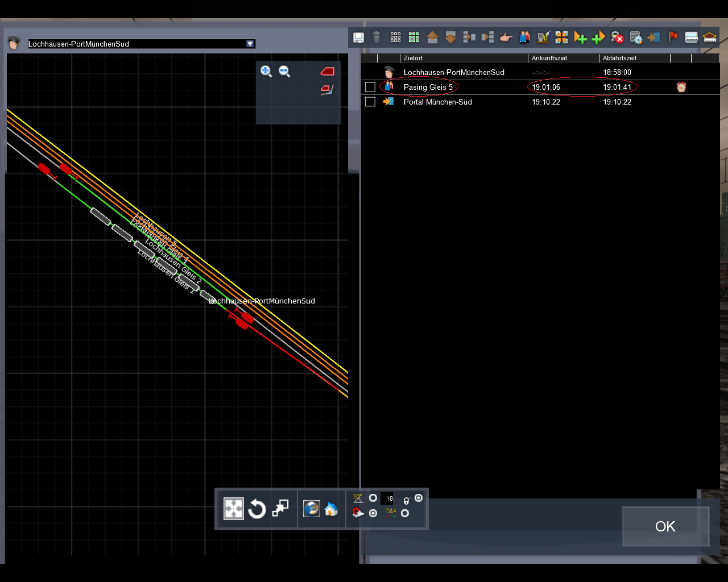The width and height of the screenshot is (728, 582).
Task: Zoom in on the track map
Action: pos(266,71)
